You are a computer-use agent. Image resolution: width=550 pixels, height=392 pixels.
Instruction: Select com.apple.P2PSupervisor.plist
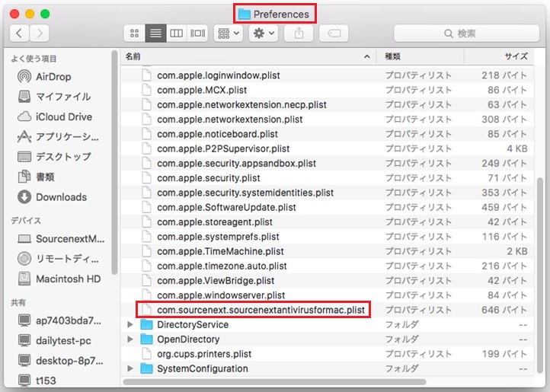pyautogui.click(x=223, y=148)
